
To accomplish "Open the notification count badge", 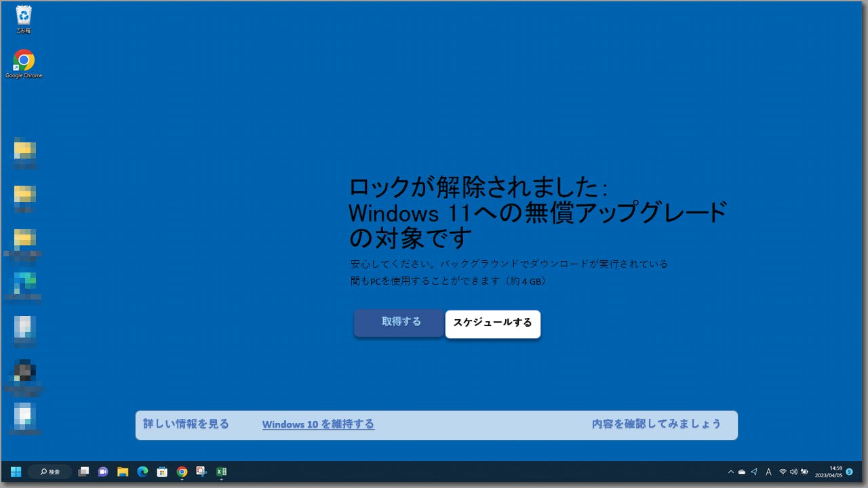I will [849, 472].
